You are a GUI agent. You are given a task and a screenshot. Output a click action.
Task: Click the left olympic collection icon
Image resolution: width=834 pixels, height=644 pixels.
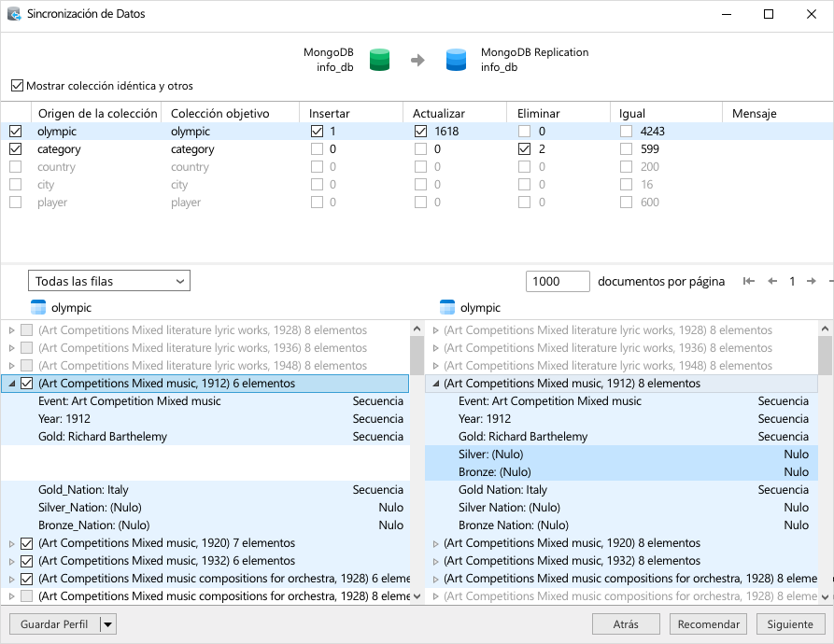(x=38, y=307)
